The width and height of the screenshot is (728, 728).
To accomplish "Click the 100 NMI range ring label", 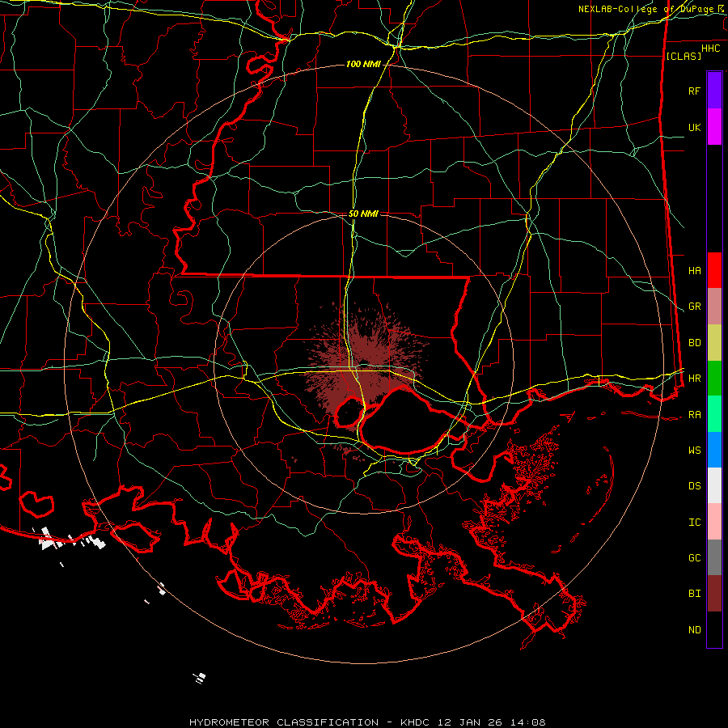I will pyautogui.click(x=363, y=64).
